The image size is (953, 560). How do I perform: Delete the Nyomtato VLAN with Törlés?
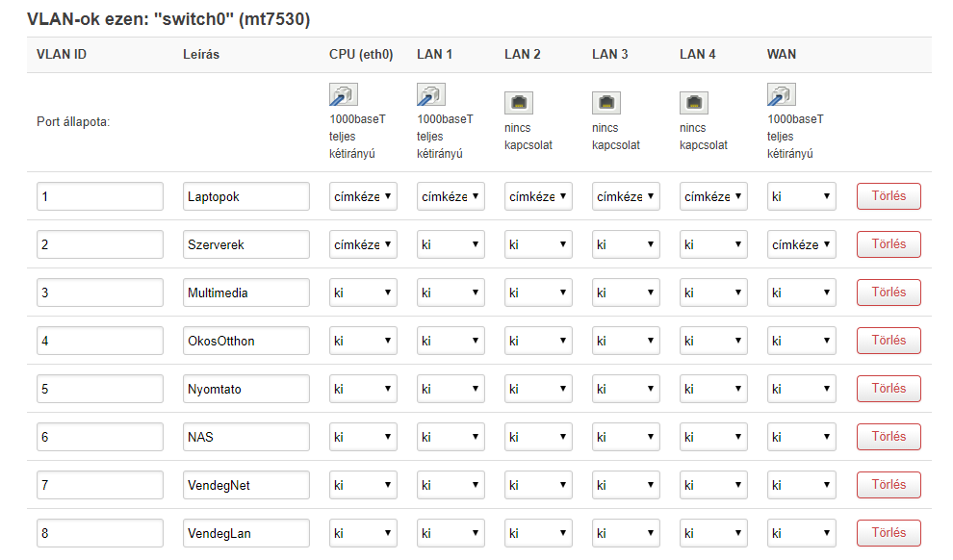(x=889, y=389)
